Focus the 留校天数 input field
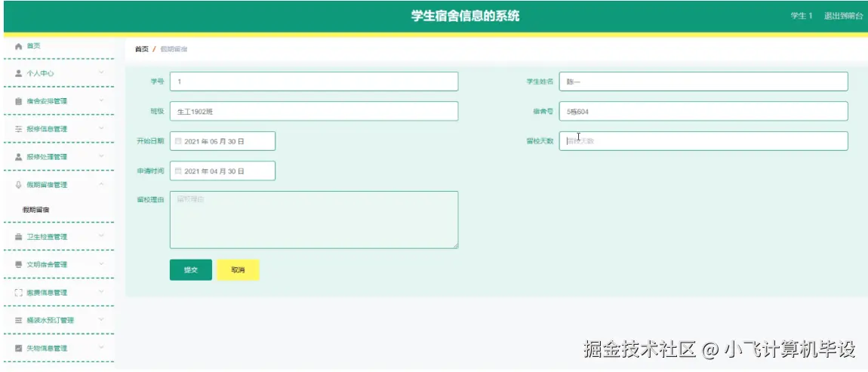Viewport: 868px width, 372px height. tap(703, 141)
